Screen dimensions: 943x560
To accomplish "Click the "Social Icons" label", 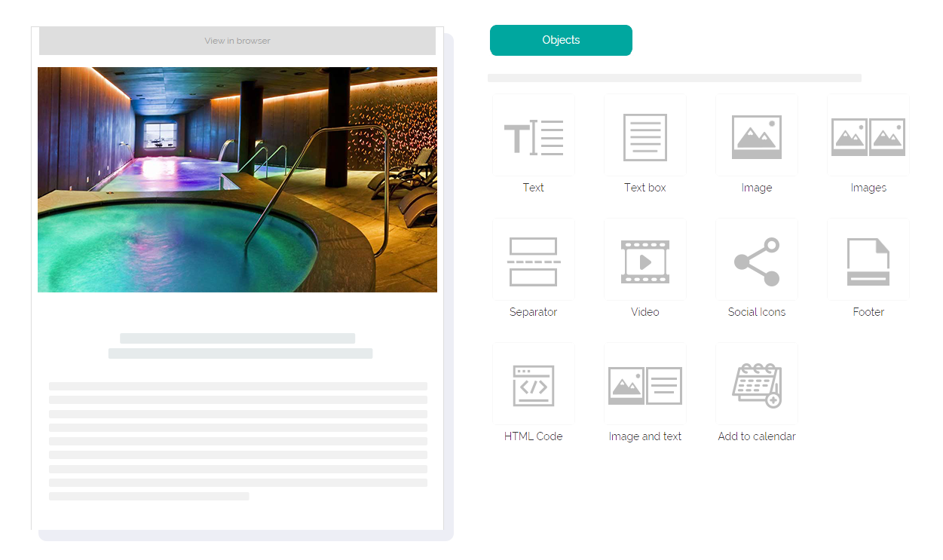I will pyautogui.click(x=757, y=312).
